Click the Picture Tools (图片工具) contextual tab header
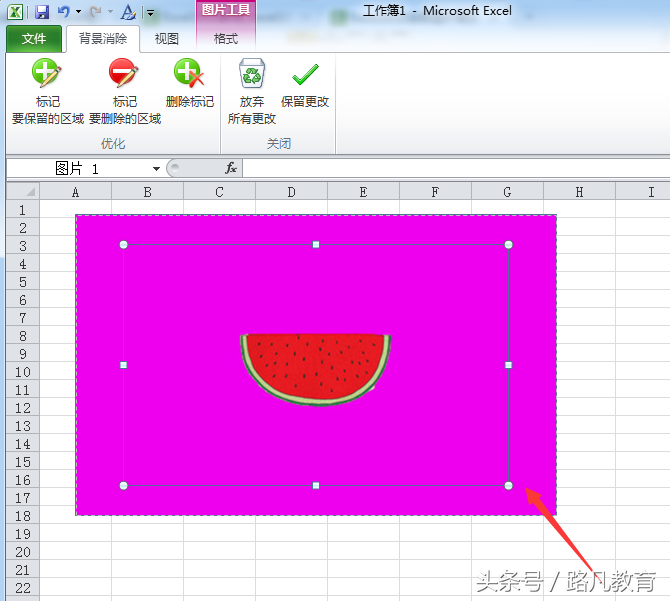Screen dimensions: 670x601 pos(226,10)
